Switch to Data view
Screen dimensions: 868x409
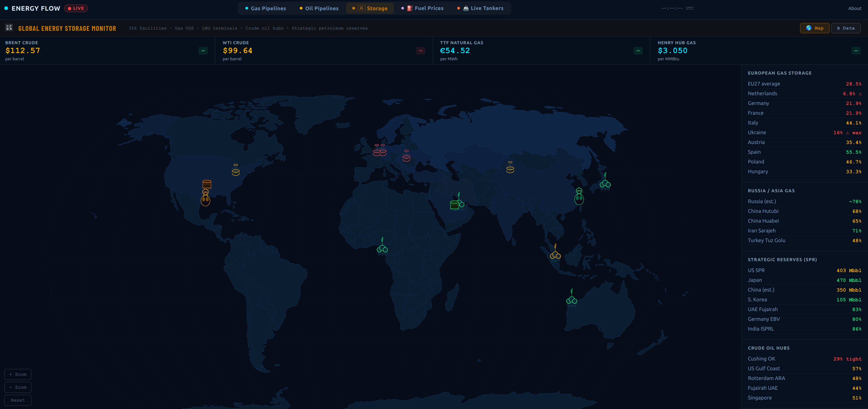[x=845, y=28]
